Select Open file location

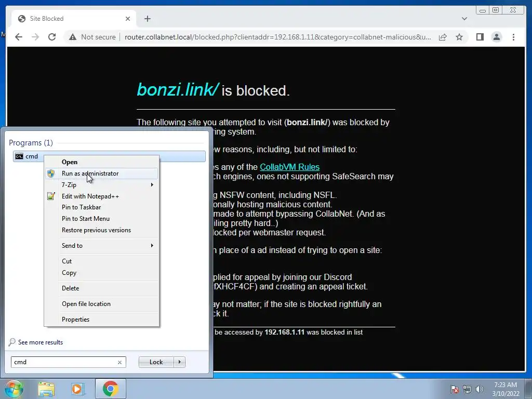pyautogui.click(x=101, y=303)
